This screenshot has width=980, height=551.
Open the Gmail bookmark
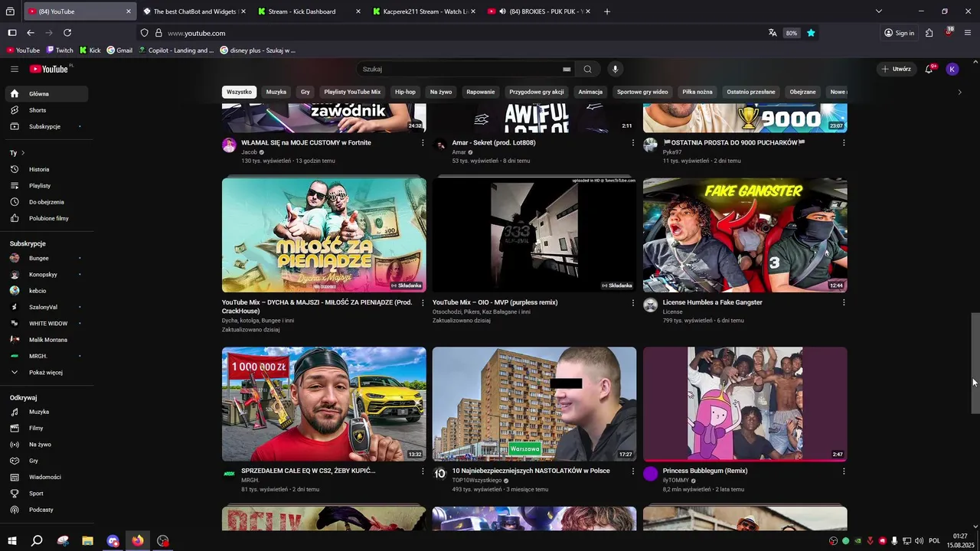[119, 51]
